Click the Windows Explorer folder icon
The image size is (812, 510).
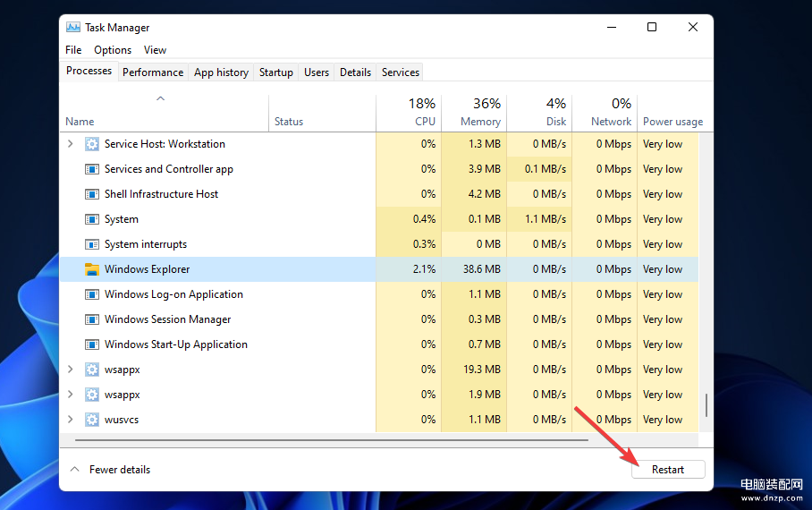92,269
